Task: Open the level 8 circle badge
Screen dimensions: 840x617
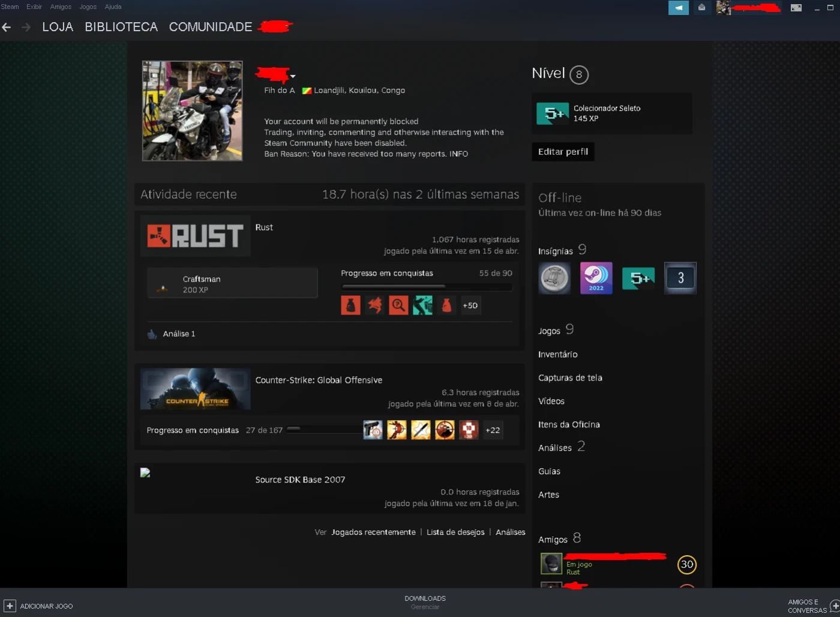Action: click(578, 74)
